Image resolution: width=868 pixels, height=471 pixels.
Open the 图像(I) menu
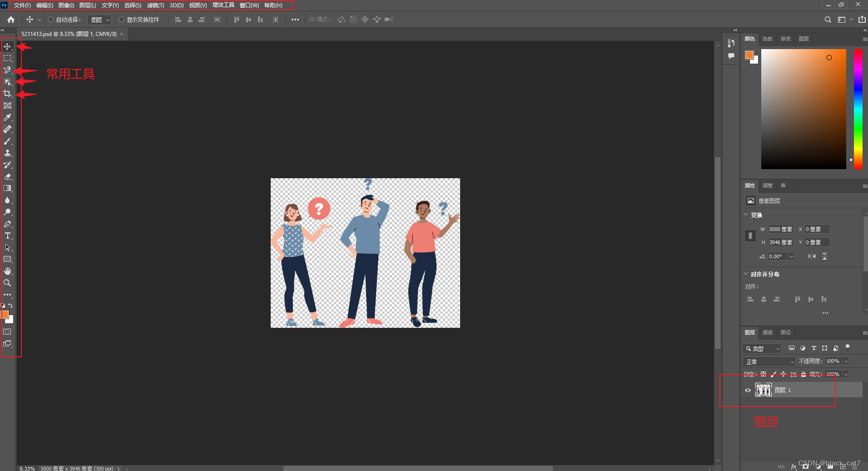66,5
